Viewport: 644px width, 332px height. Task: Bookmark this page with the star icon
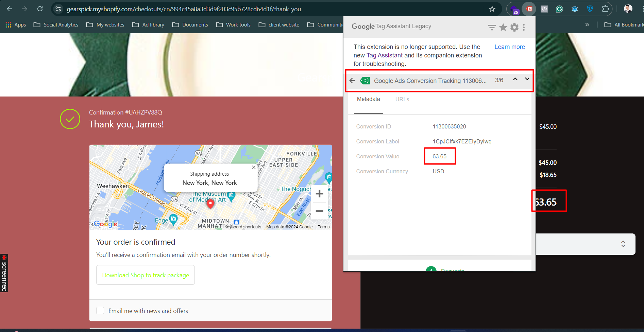pos(492,9)
